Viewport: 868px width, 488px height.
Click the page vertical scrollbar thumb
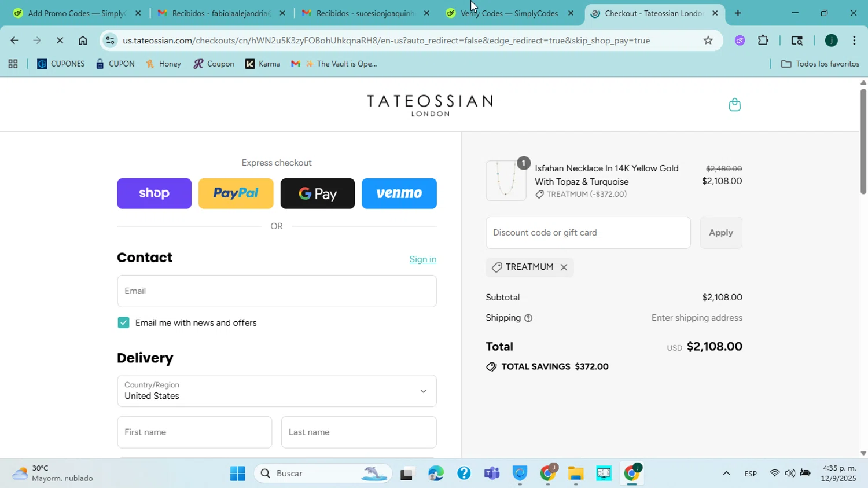click(x=863, y=141)
